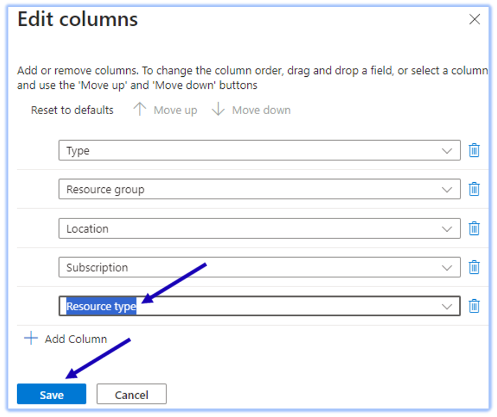
Task: Expand the Type dropdown chevron
Action: 447,151
